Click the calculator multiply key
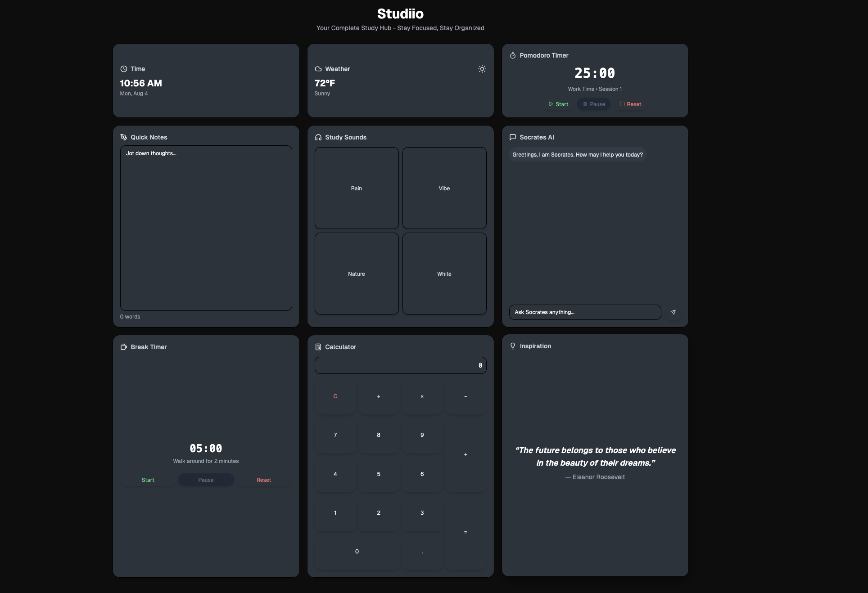This screenshot has height=593, width=868. (x=422, y=396)
